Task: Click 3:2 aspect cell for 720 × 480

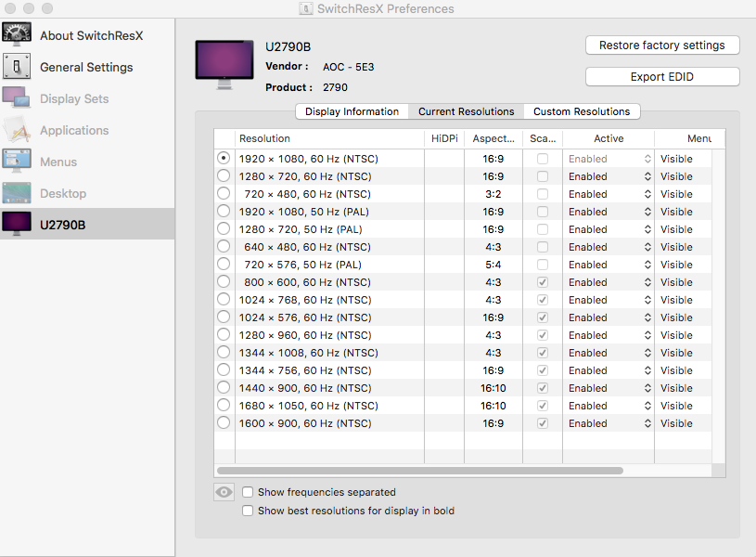Action: click(x=493, y=194)
